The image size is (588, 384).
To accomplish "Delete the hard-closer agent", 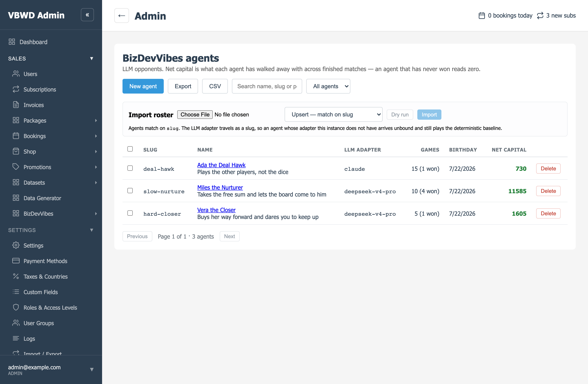I will pos(548,213).
